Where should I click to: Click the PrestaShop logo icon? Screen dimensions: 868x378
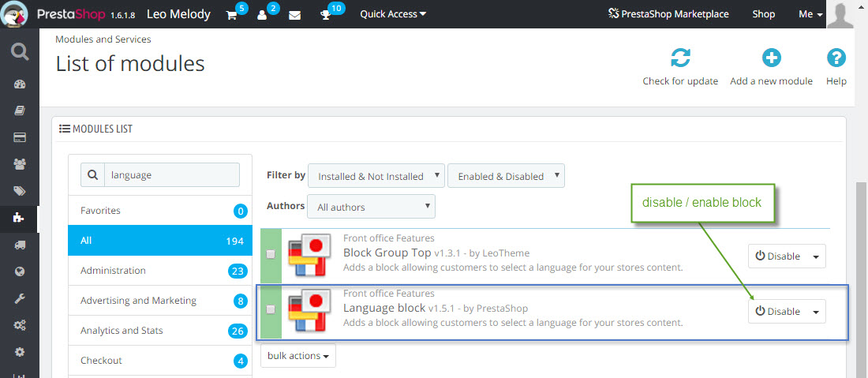[14, 14]
